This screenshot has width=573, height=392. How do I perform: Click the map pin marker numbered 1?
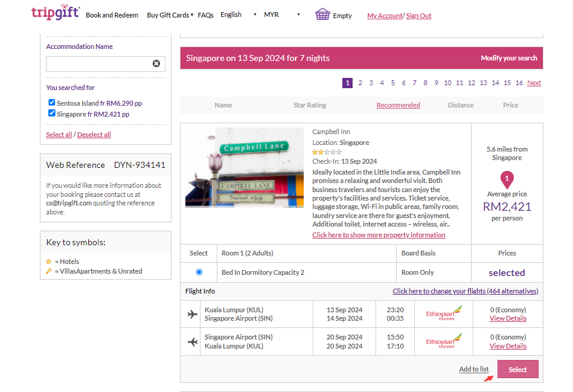tap(507, 179)
